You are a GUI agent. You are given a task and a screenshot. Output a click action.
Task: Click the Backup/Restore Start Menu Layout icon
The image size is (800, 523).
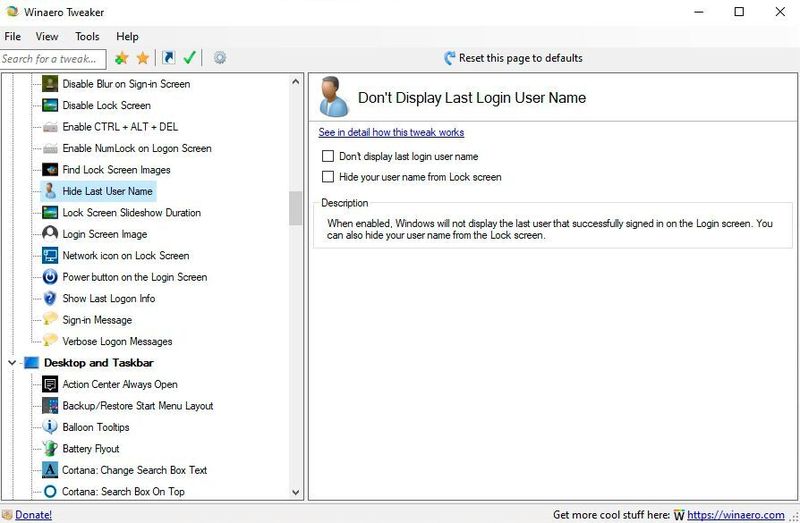50,406
